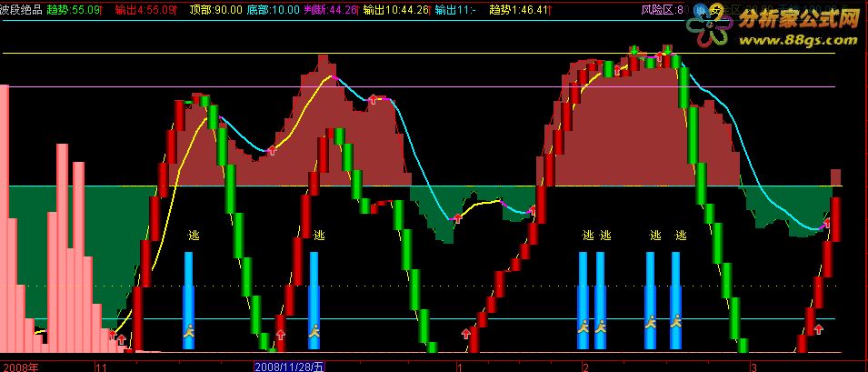
Task: Click the 逃 label above the 2008/11/28 blue bar
Action: (319, 236)
